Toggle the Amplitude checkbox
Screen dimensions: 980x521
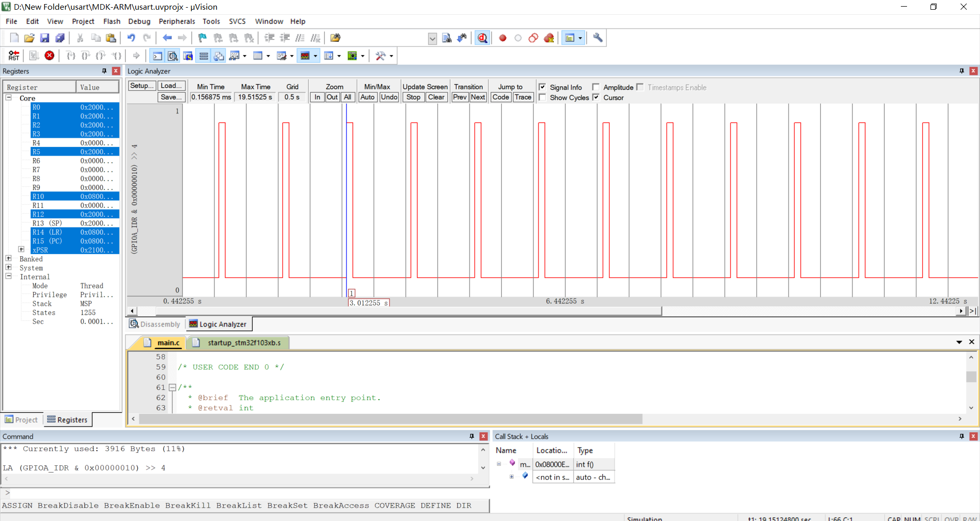596,87
